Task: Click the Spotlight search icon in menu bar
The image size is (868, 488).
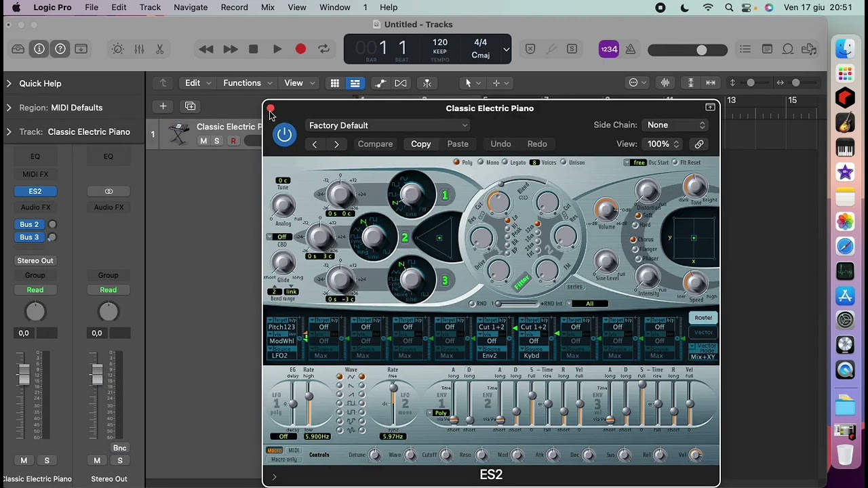Action: tap(729, 7)
